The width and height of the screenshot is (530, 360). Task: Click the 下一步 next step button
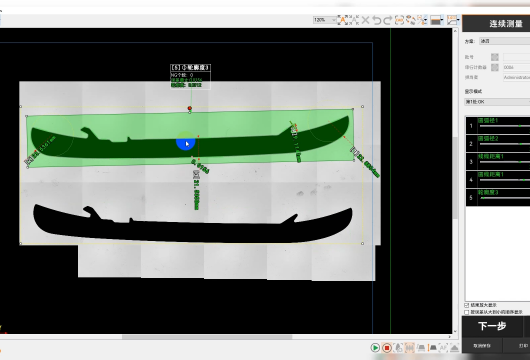492,326
